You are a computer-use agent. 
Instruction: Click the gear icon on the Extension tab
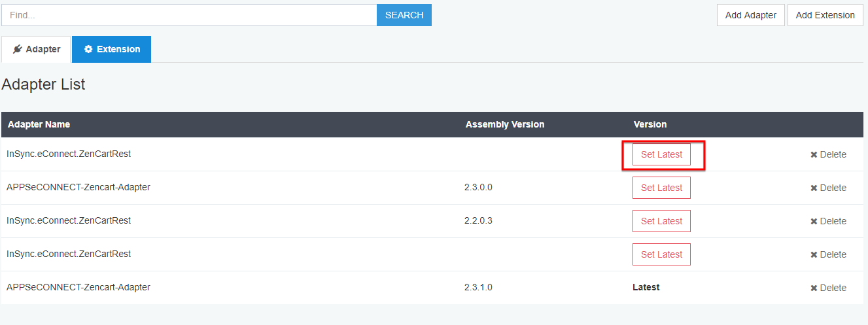tap(88, 50)
